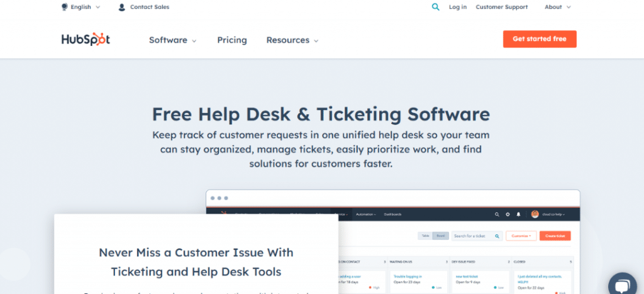Click search magnifier in dashboard navbar
The height and width of the screenshot is (294, 644).
[x=497, y=214]
